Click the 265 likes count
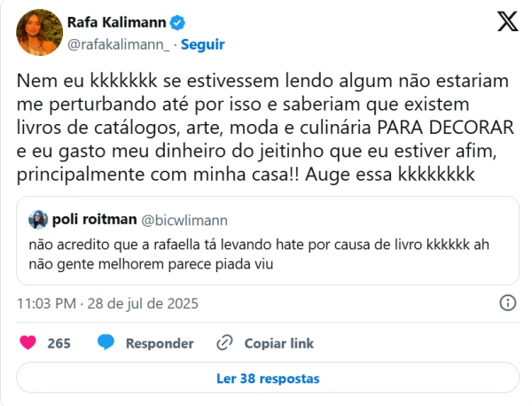Image resolution: width=532 pixels, height=406 pixels. pyautogui.click(x=59, y=343)
